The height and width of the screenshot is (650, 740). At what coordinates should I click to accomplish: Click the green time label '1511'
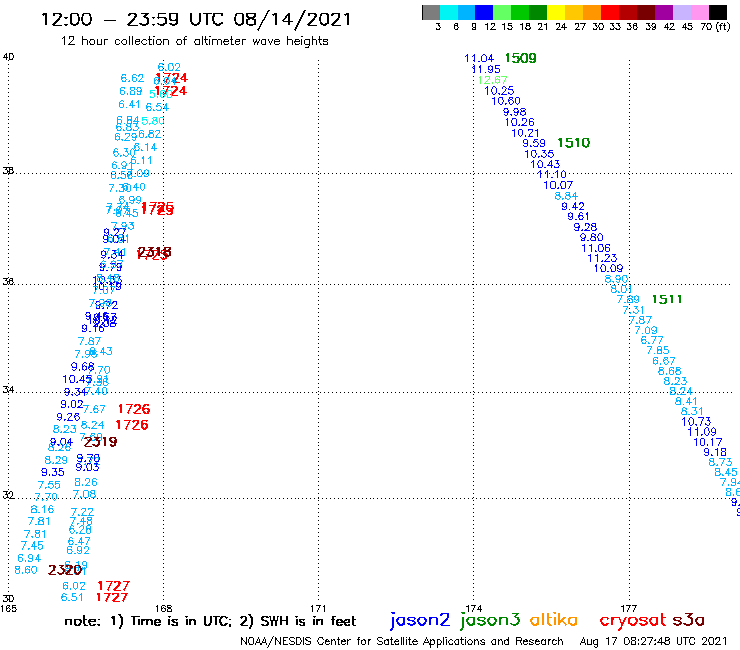tap(667, 299)
